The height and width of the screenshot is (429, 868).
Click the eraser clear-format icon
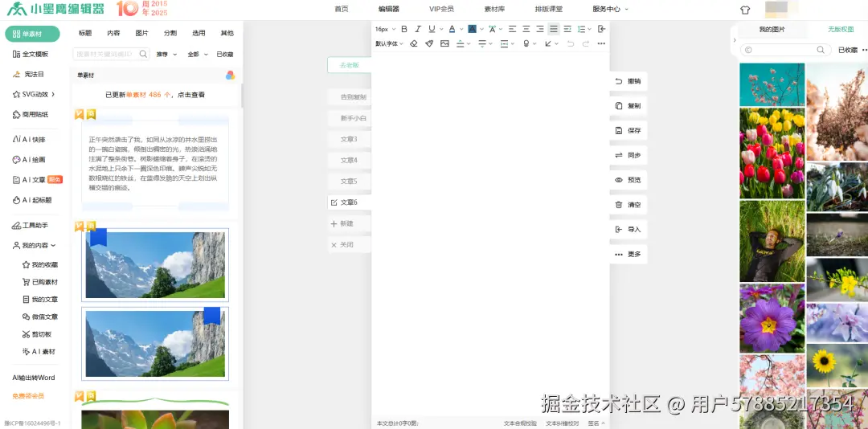[x=414, y=43]
